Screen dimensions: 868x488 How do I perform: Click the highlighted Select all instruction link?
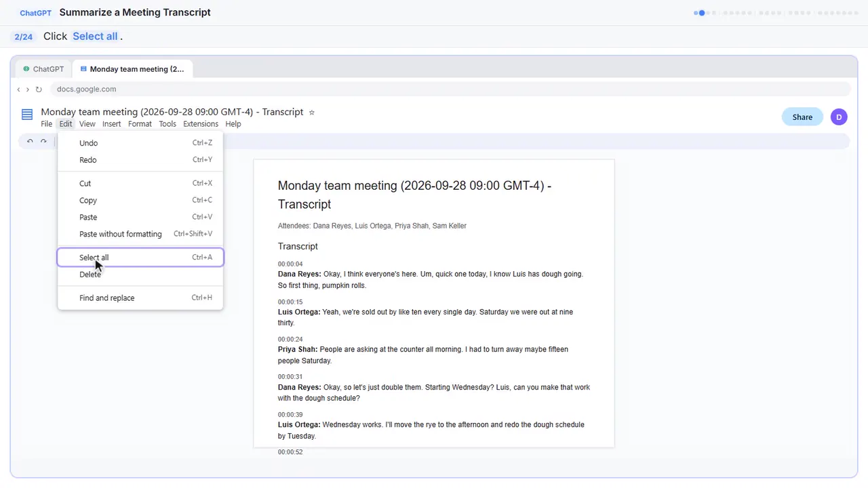point(95,36)
